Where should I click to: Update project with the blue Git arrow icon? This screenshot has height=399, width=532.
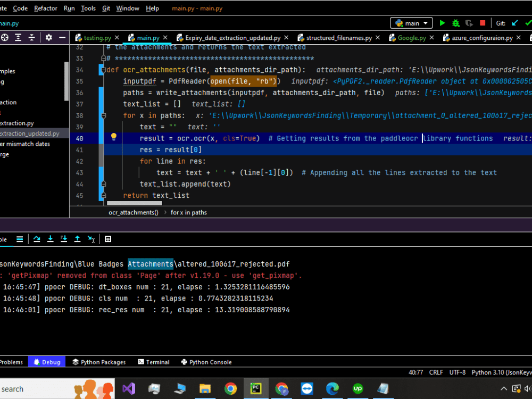coord(514,23)
